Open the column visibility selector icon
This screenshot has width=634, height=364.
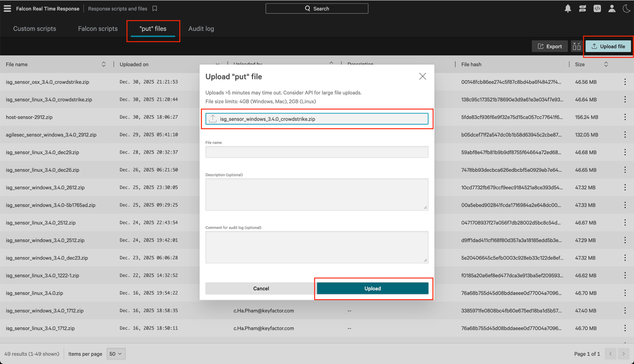(576, 46)
